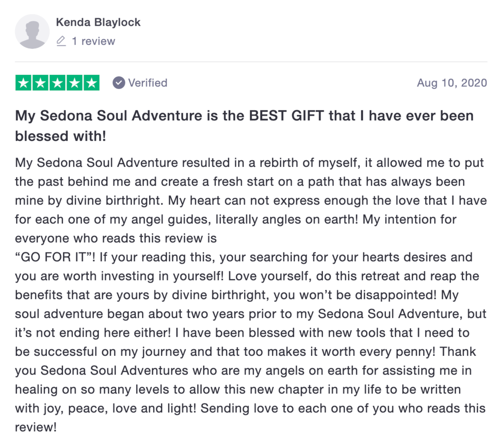
Task: Click the second green rating star
Action: [40, 83]
